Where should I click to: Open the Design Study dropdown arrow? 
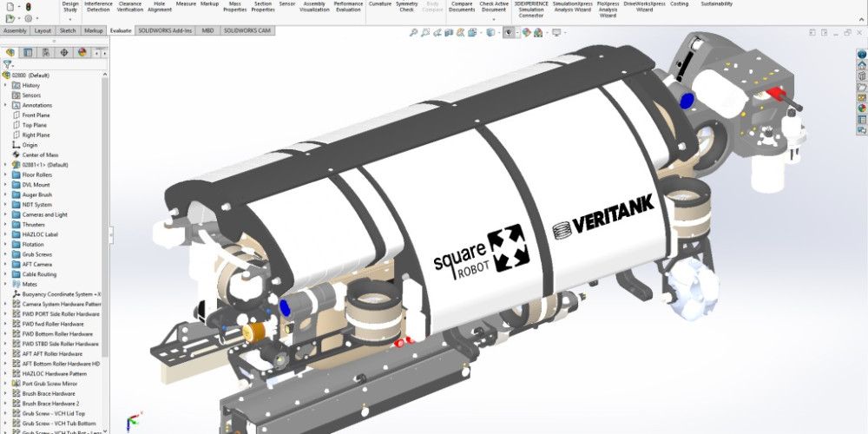69,18
